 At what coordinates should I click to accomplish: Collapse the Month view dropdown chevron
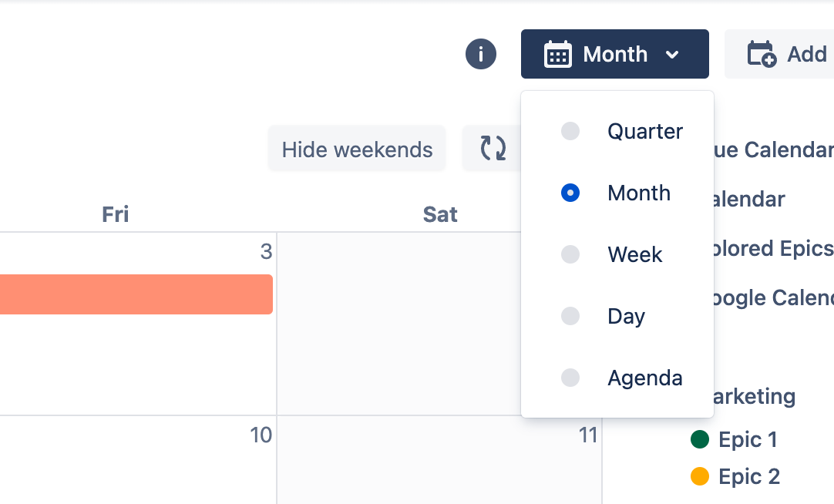[x=672, y=55]
